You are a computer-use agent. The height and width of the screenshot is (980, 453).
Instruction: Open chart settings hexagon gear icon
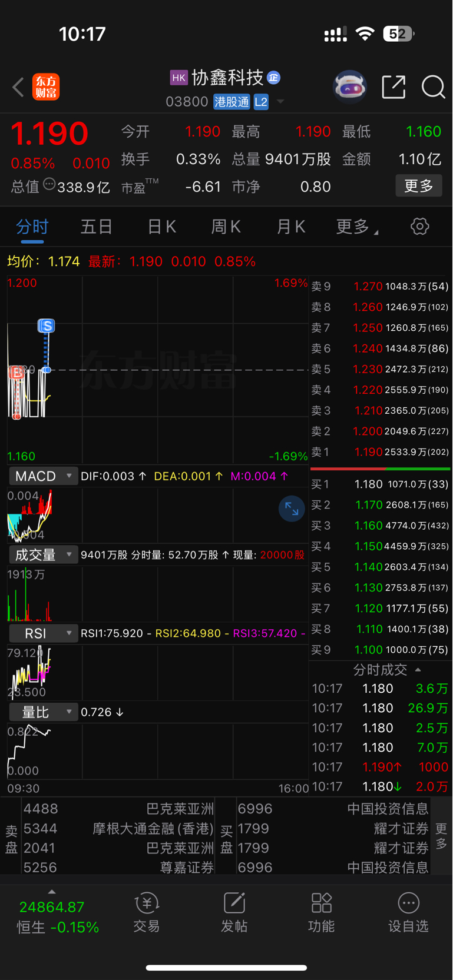[419, 226]
